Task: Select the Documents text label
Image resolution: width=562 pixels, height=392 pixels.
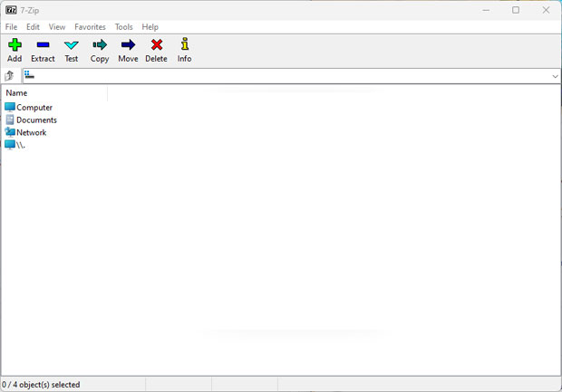Action: point(36,120)
